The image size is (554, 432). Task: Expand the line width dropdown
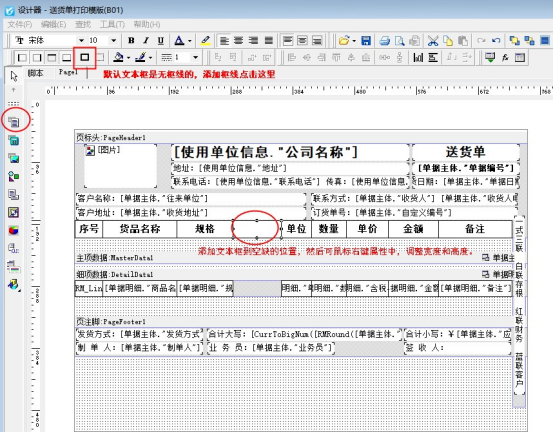(195, 57)
